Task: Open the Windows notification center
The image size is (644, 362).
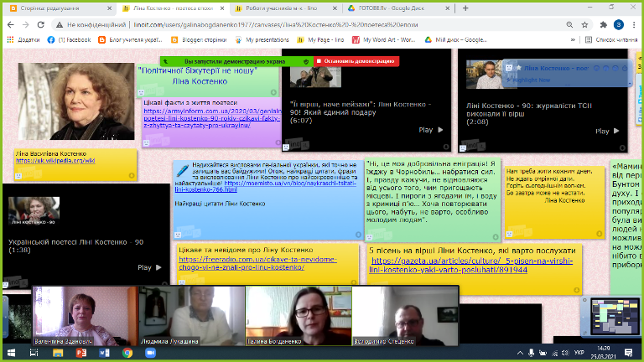Action: [x=628, y=353]
